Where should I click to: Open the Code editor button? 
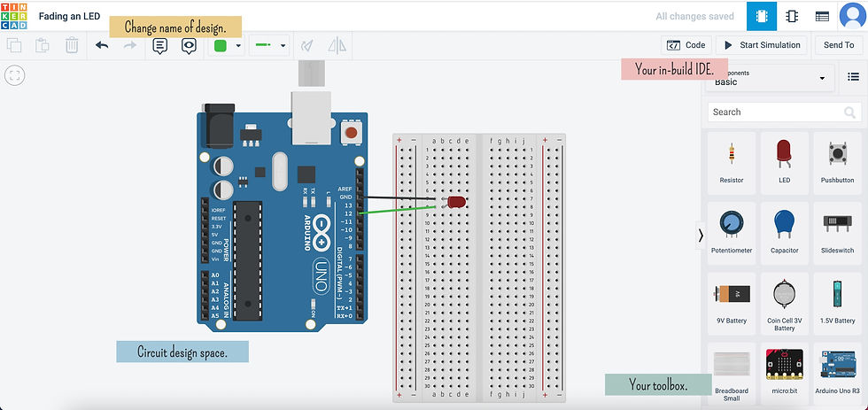[686, 45]
